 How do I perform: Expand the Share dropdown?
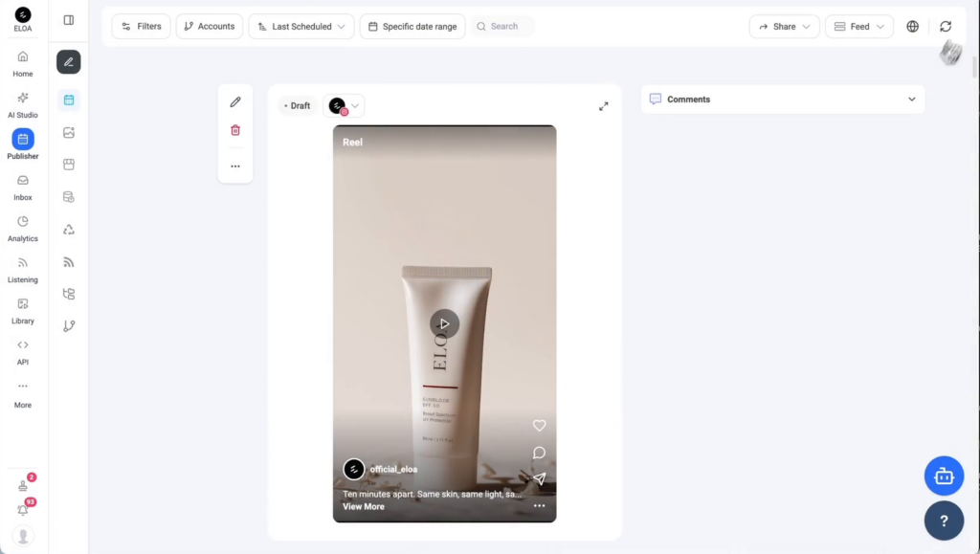[785, 26]
